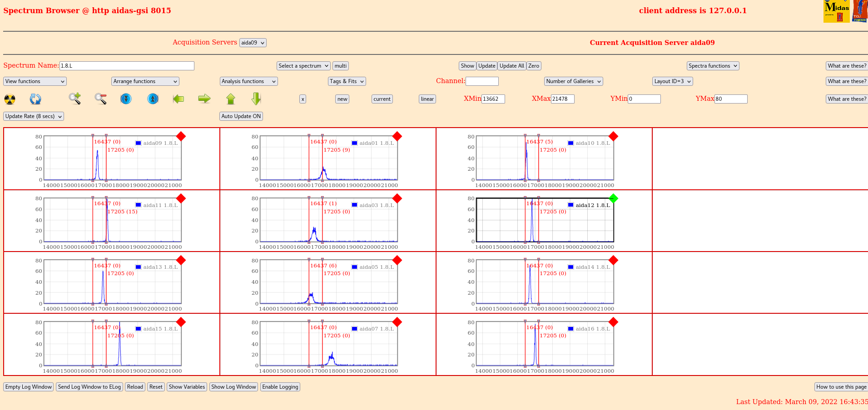Zoom in with the magnifier plus icon

coord(75,99)
